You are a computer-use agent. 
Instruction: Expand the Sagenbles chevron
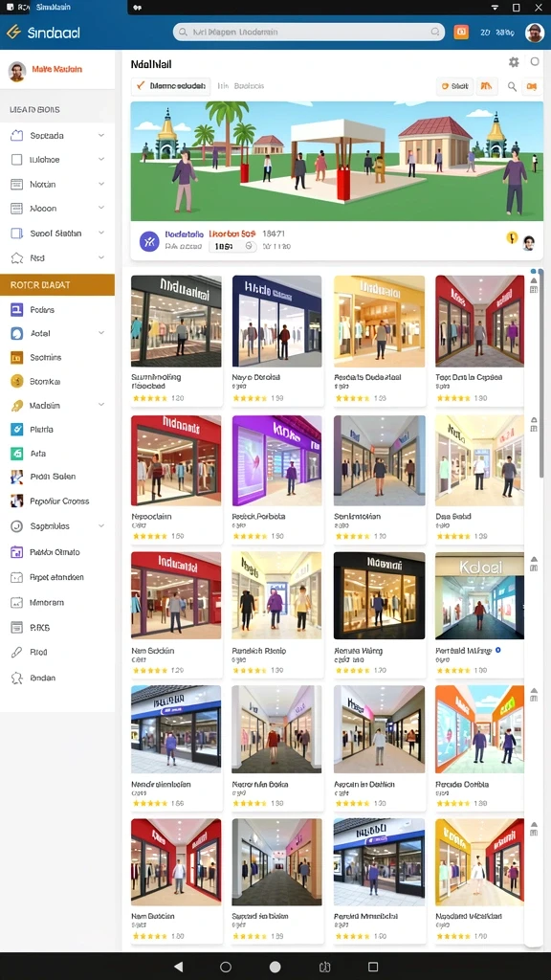101,526
